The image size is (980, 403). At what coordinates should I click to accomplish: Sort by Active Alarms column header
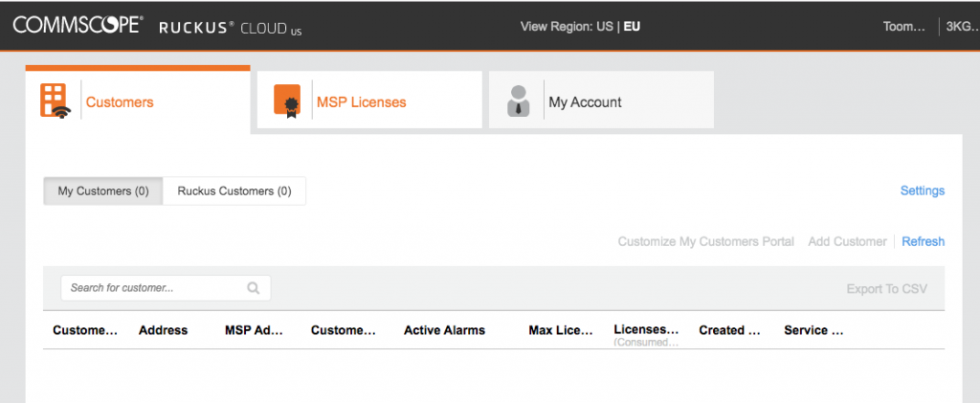click(444, 330)
